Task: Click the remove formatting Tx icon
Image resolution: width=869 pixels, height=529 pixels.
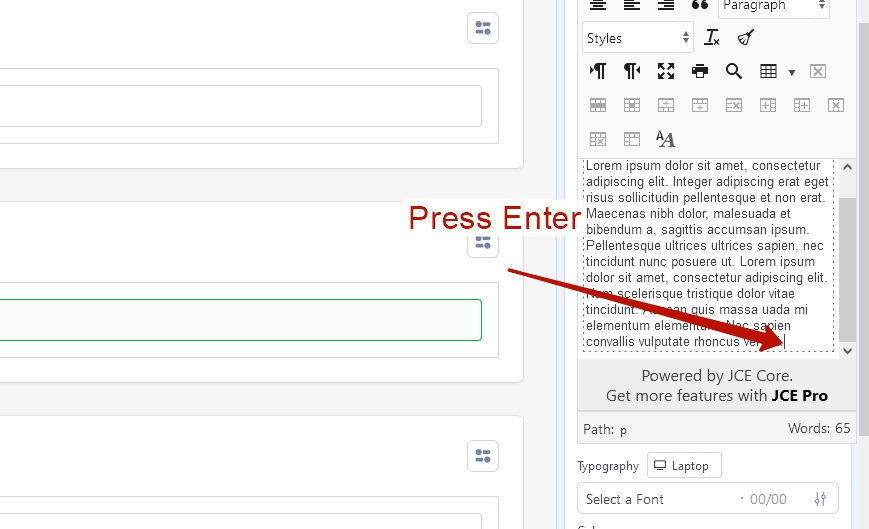Action: [x=712, y=38]
